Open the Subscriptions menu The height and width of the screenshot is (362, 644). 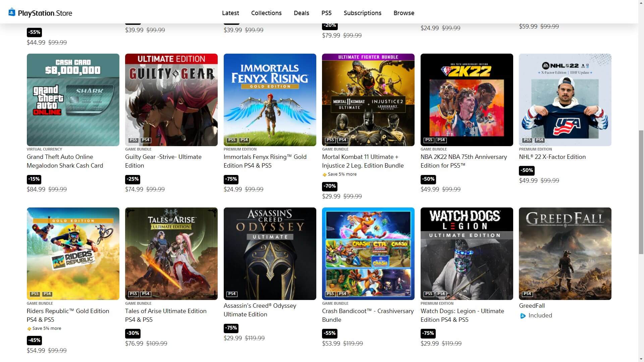click(362, 13)
